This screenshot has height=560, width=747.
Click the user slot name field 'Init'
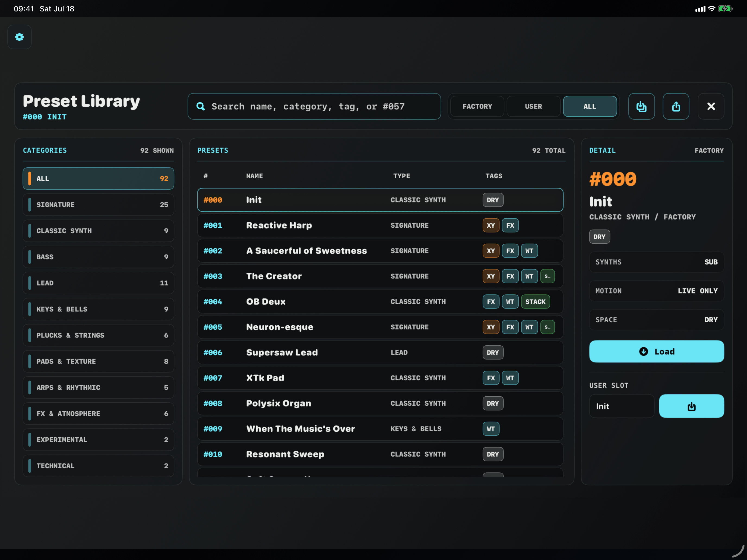(622, 406)
